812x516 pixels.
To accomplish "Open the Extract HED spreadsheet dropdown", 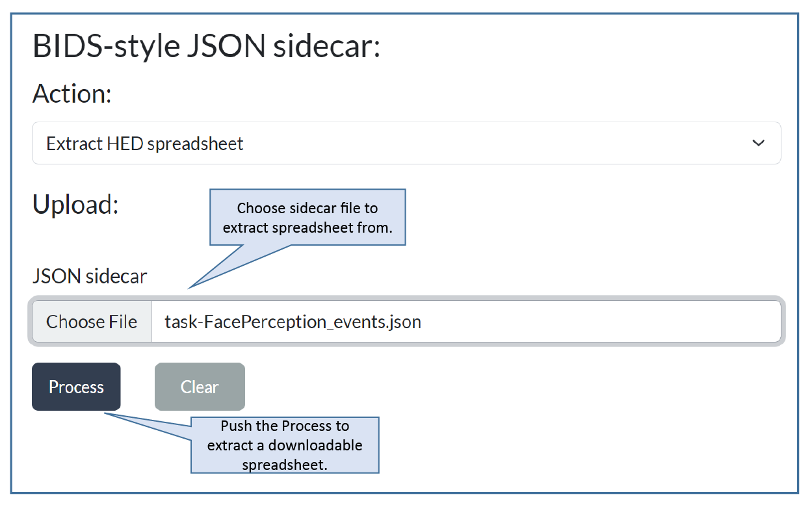I will (x=406, y=143).
